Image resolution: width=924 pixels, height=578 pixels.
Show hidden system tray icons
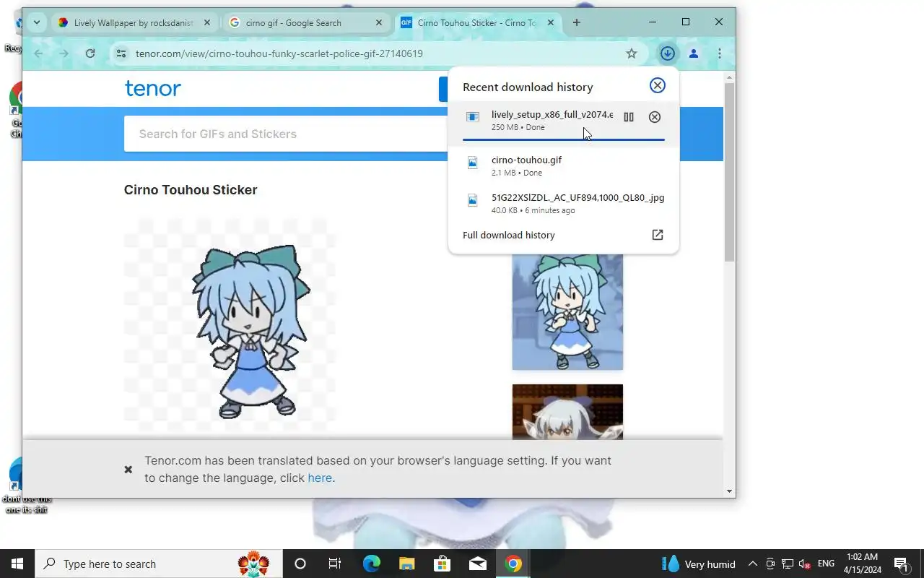tap(752, 564)
